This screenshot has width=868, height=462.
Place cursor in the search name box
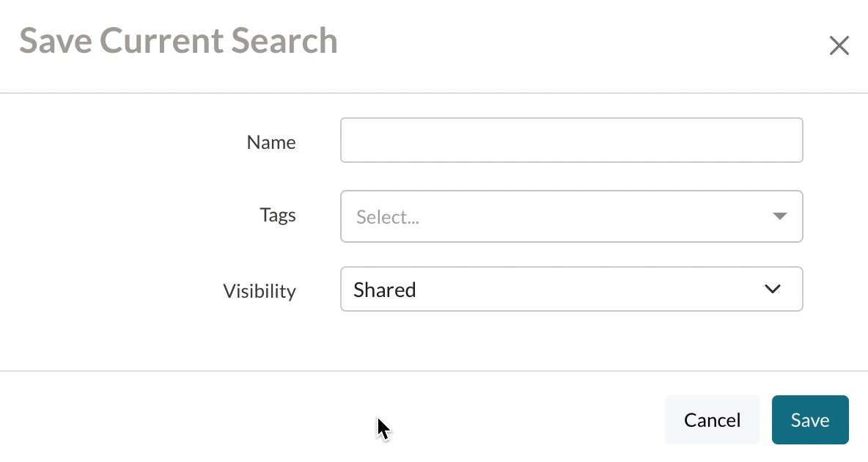pos(571,140)
